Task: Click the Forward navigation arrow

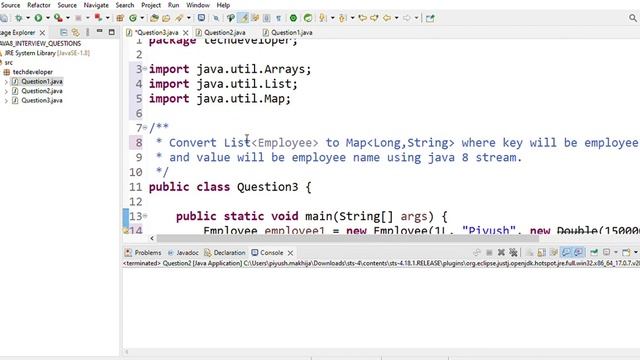Action: coord(407,18)
